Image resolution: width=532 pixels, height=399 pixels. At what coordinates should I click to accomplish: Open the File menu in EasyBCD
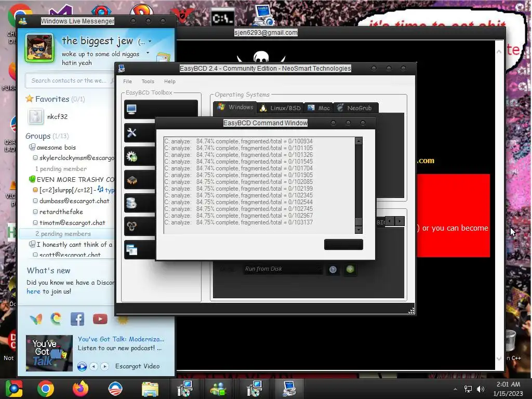(128, 82)
